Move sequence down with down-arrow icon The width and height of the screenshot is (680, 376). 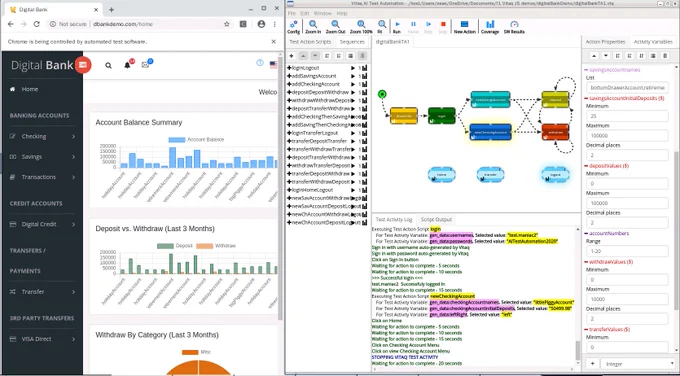coord(315,56)
